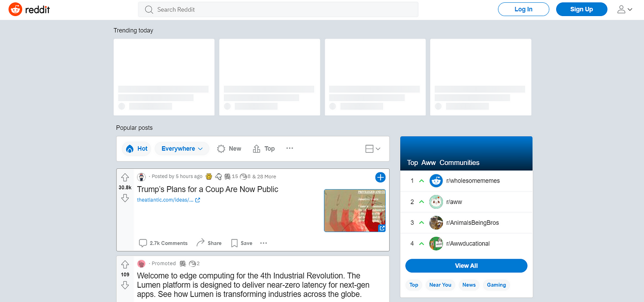Share the Trump's Plans post
The width and height of the screenshot is (644, 302).
(209, 243)
